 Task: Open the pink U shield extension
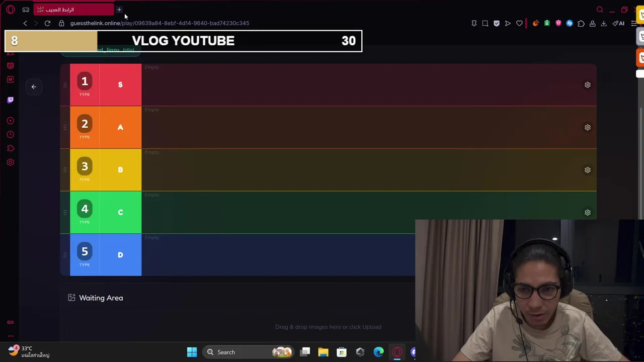coord(558,23)
